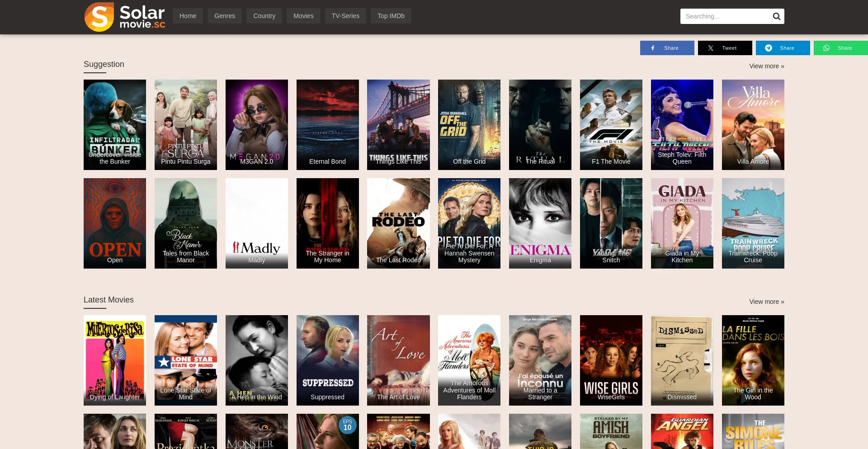Click View more beside Suggestion
Image resolution: width=868 pixels, height=449 pixels.
coord(766,66)
